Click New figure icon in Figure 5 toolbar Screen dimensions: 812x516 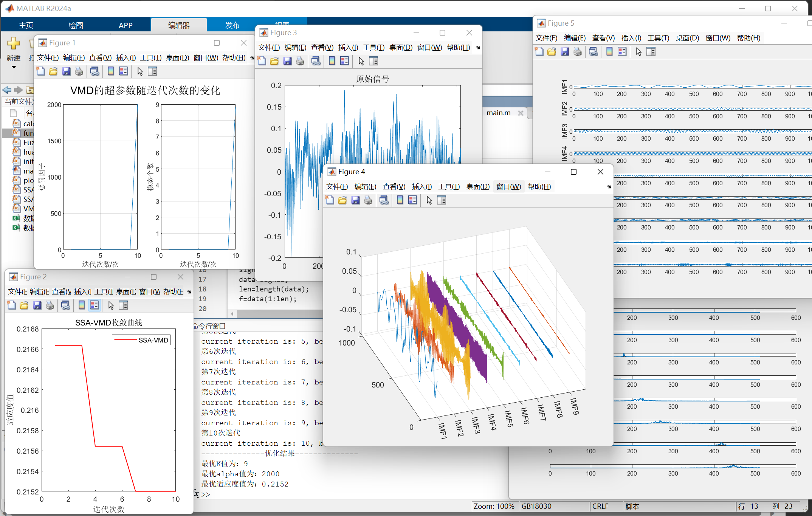tap(539, 52)
